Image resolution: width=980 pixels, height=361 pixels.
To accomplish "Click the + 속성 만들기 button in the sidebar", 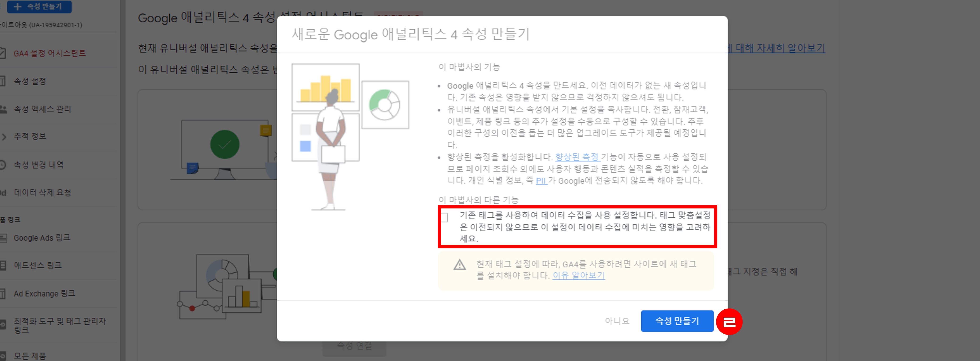I will point(39,6).
